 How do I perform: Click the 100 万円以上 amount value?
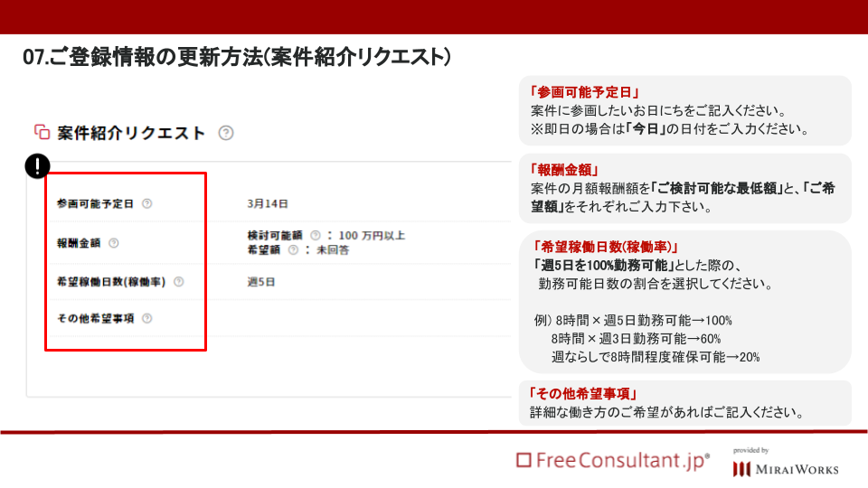372,236
